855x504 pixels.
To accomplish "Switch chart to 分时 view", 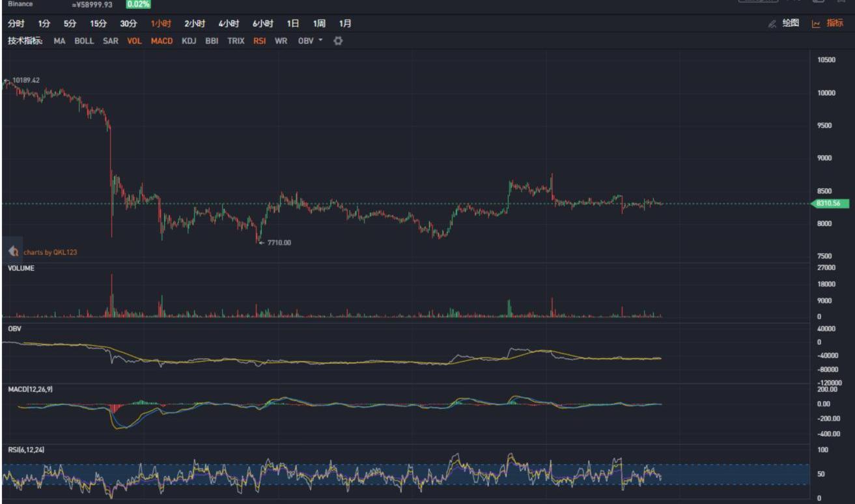I will 16,23.
